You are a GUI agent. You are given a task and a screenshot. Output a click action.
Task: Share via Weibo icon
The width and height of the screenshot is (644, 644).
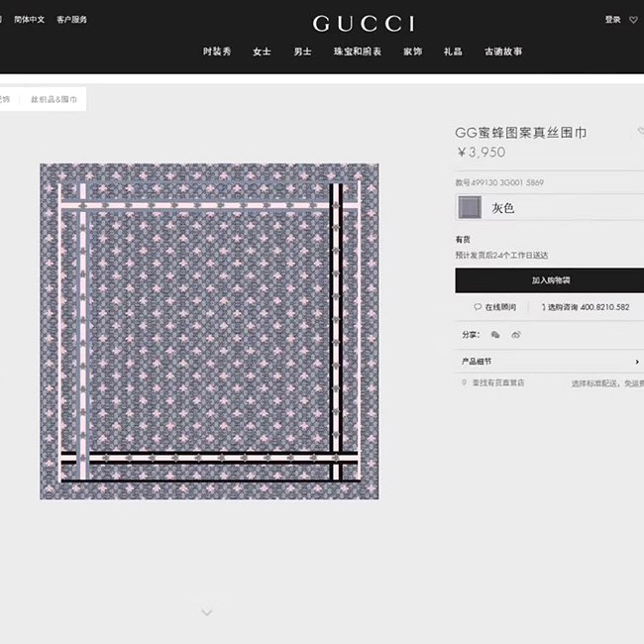pos(516,335)
